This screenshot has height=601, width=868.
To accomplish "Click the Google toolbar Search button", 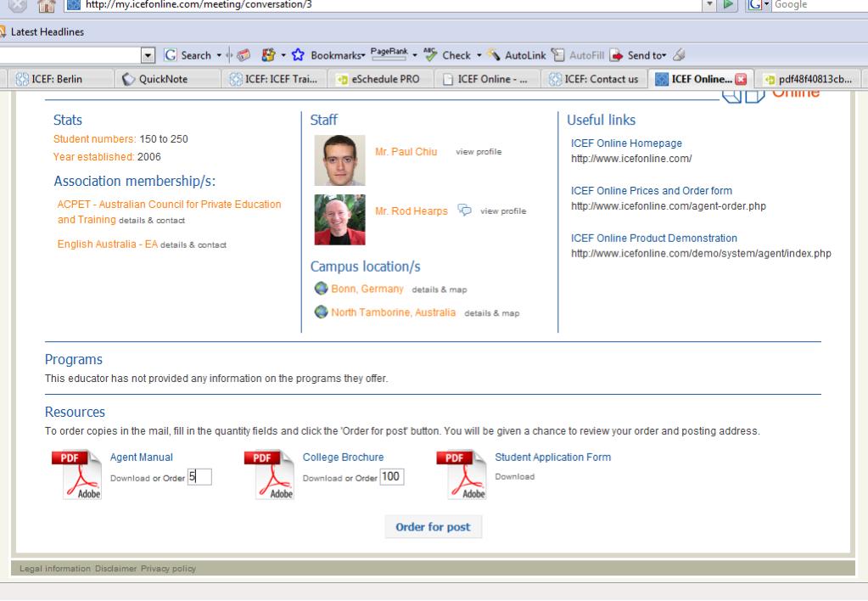I will (188, 55).
